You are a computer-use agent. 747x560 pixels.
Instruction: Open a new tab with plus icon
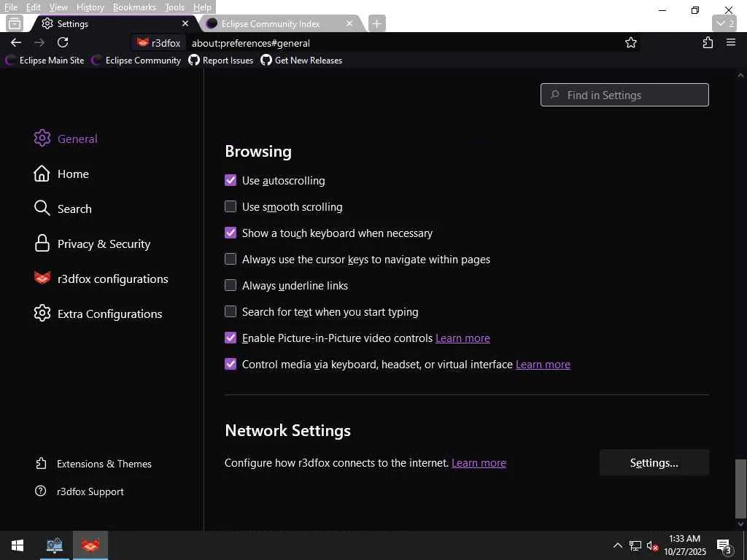click(x=376, y=23)
